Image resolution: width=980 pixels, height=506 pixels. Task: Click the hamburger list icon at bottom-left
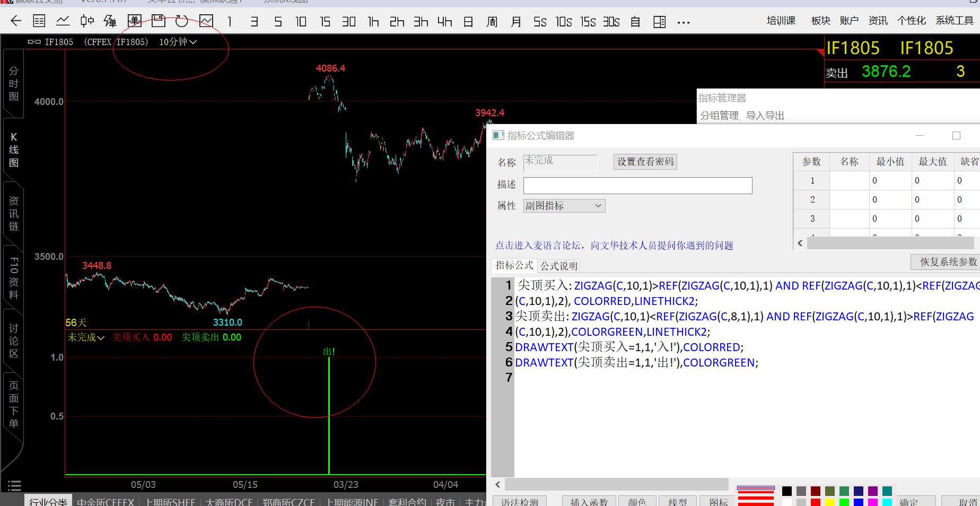click(14, 485)
